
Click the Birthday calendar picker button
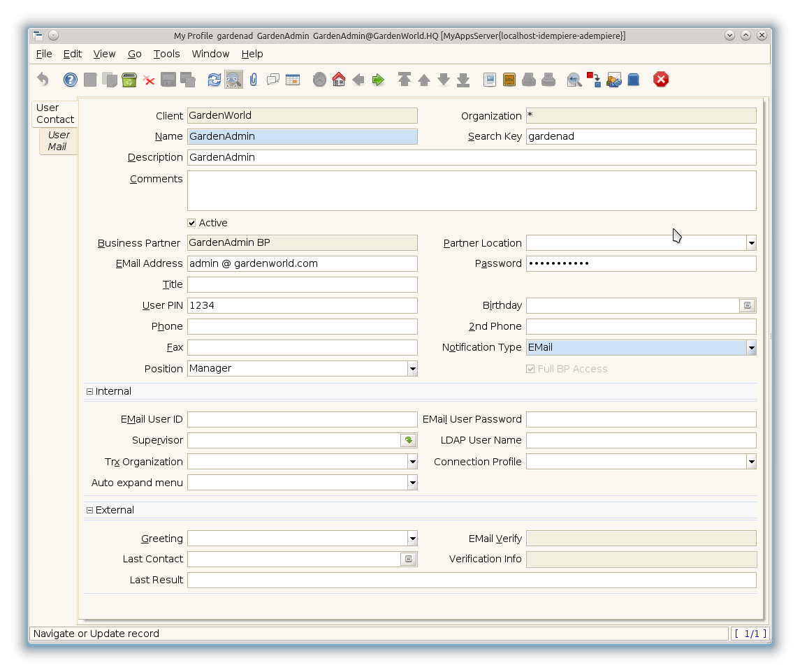click(747, 306)
